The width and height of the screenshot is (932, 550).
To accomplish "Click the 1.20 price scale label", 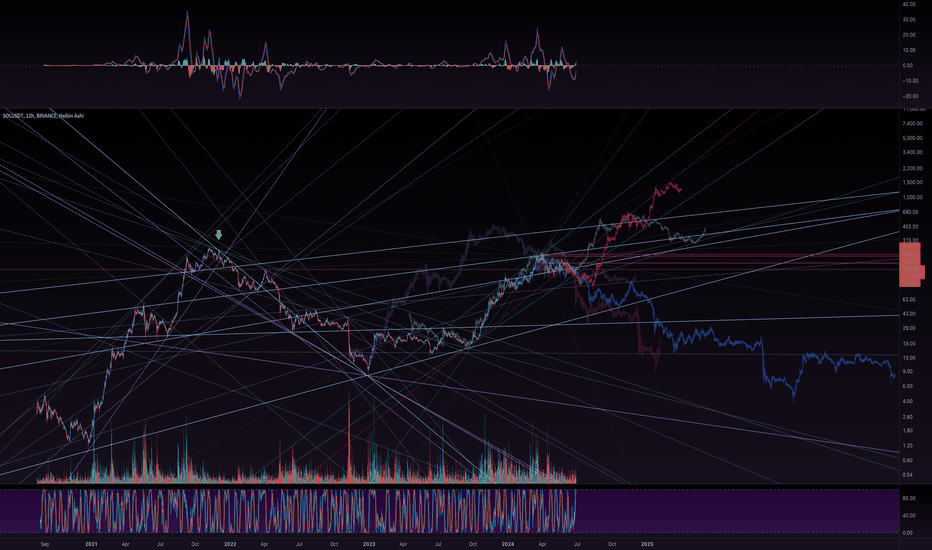I will coord(908,445).
